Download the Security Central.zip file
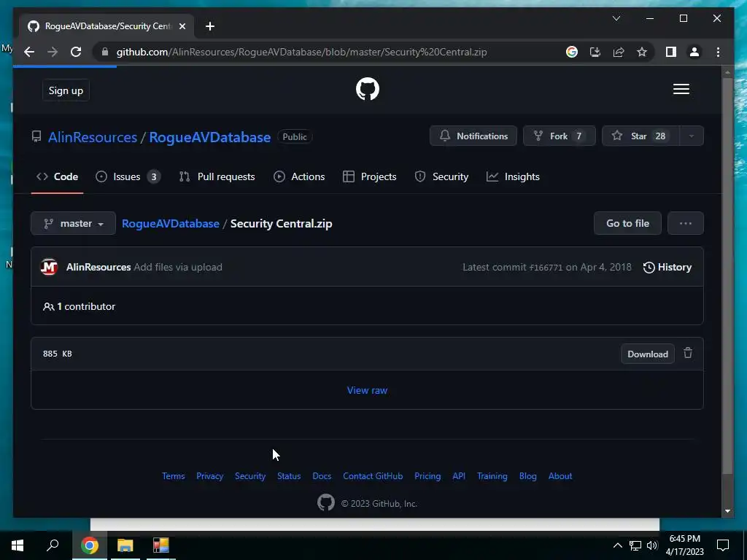747x560 pixels. tap(648, 354)
